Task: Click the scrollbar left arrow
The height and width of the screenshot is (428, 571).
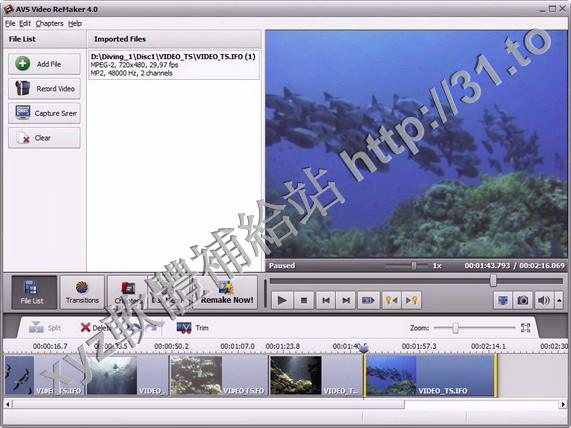Action: point(7,404)
